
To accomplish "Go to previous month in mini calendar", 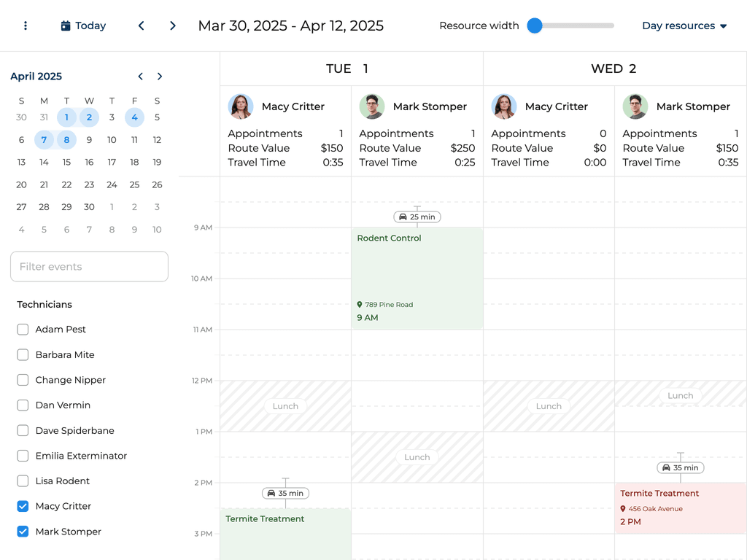I will pos(140,76).
